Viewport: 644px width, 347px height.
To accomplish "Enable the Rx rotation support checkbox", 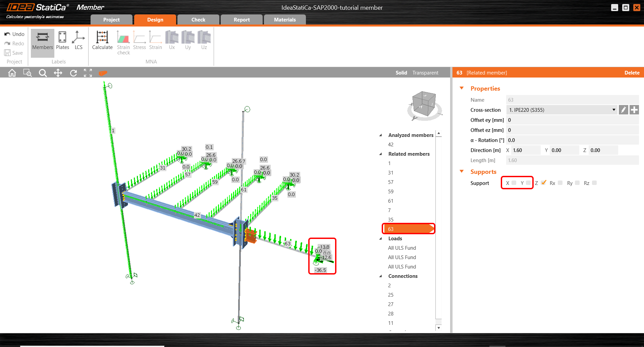I will tap(560, 183).
